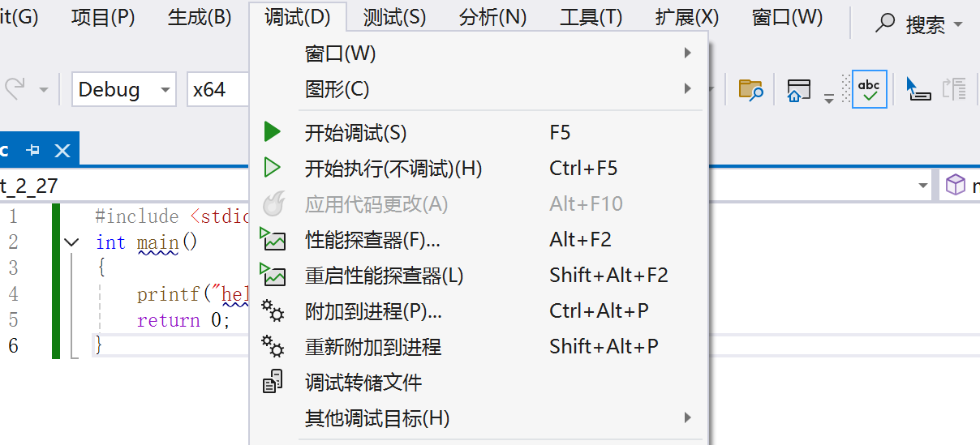
Task: Open the Test (测试) menu
Action: click(x=394, y=17)
